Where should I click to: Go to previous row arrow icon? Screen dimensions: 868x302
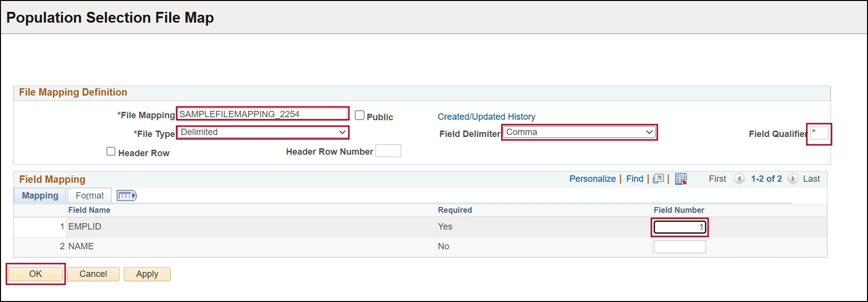pyautogui.click(x=739, y=179)
